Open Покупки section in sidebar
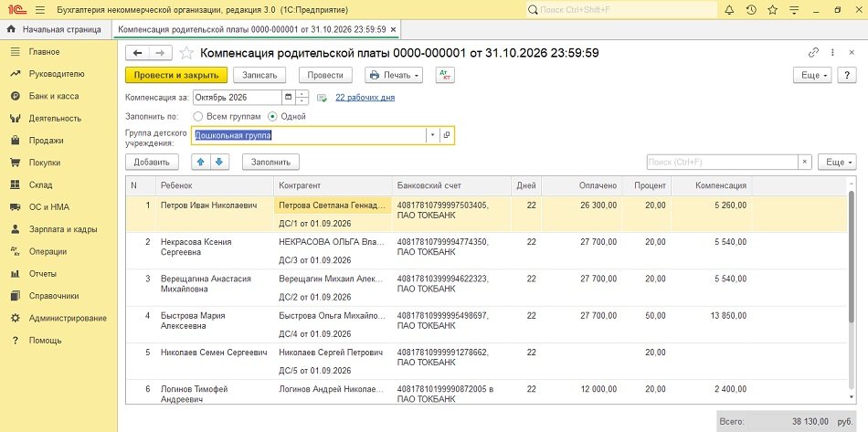 45,163
